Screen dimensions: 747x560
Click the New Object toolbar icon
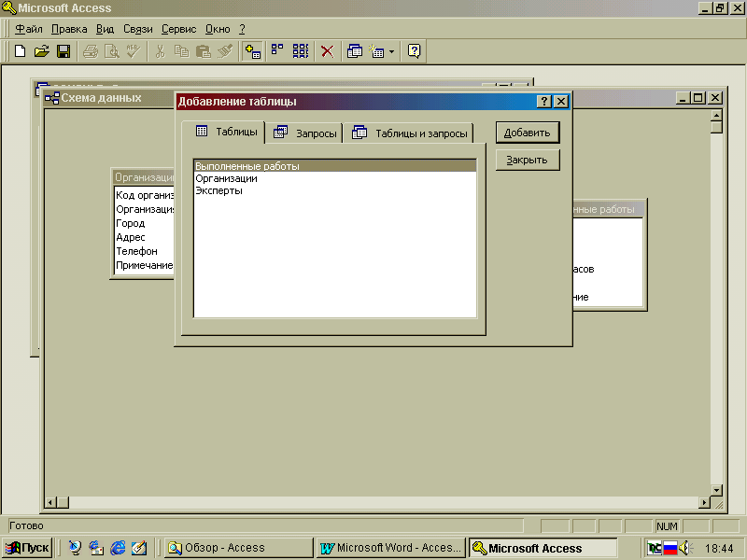[377, 51]
